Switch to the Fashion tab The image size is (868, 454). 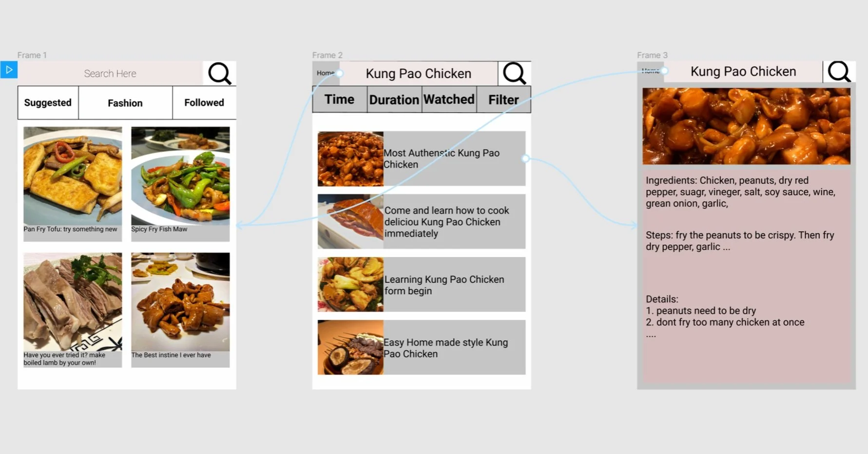click(x=125, y=103)
